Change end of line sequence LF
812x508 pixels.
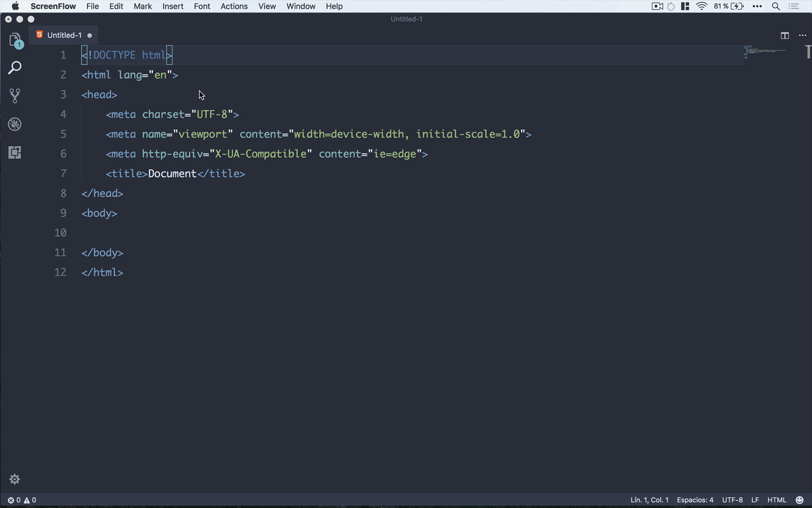[755, 500]
